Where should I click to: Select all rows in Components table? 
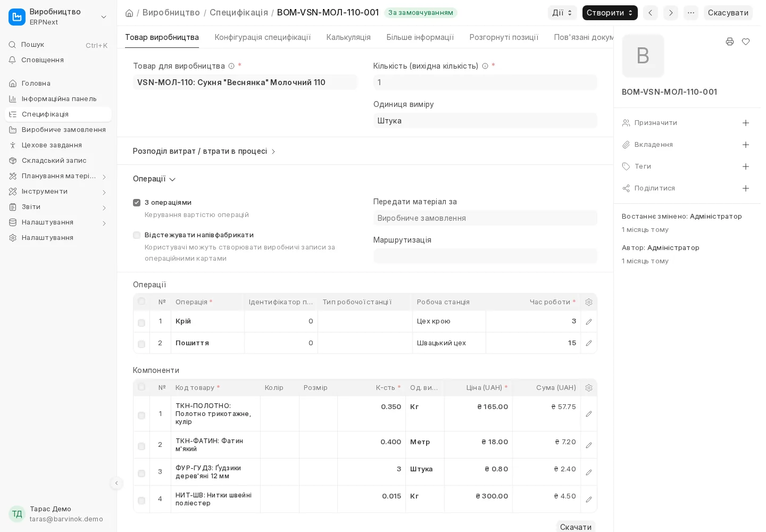141,387
